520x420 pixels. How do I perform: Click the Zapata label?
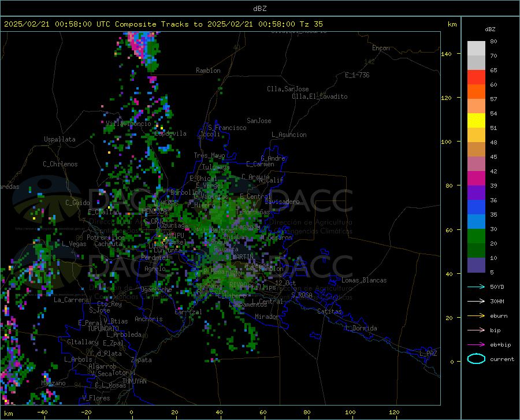pyautogui.click(x=142, y=360)
